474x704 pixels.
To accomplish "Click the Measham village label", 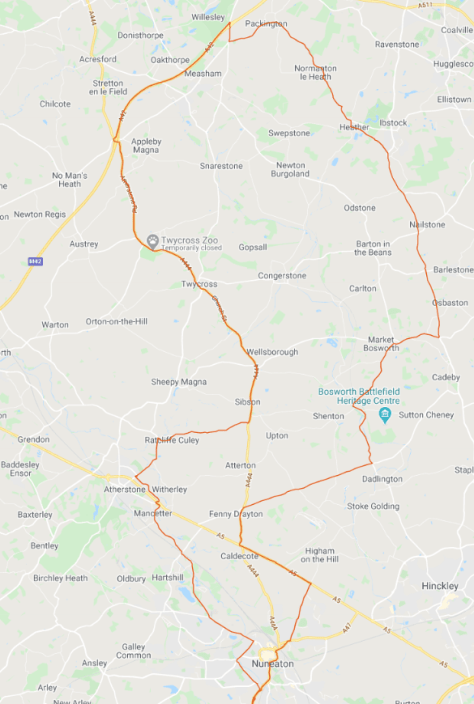I will [203, 74].
